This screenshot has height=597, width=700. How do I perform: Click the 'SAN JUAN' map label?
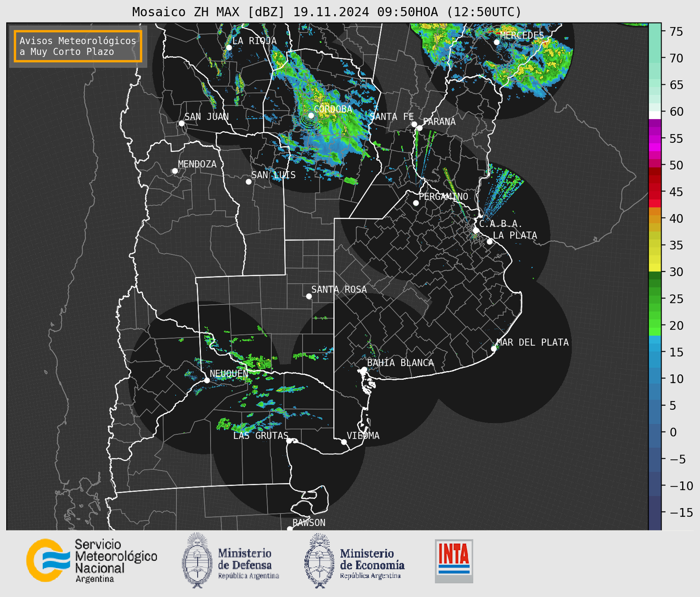pos(207,117)
